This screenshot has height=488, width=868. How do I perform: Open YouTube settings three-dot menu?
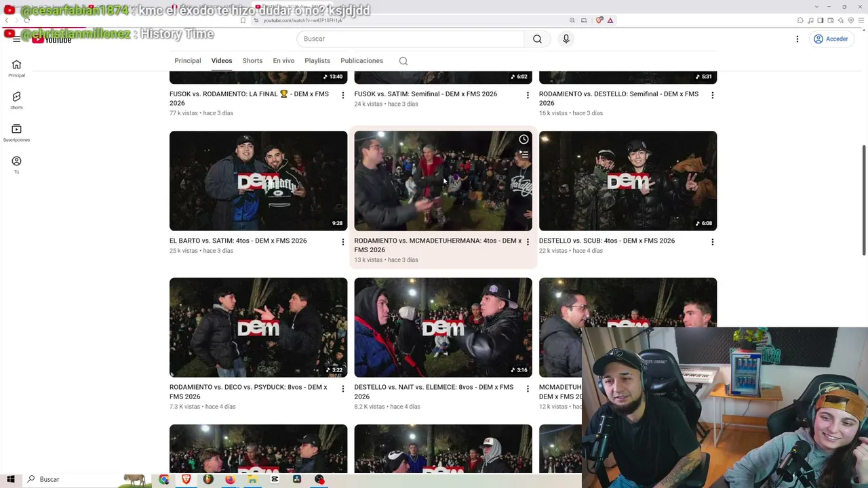[797, 39]
